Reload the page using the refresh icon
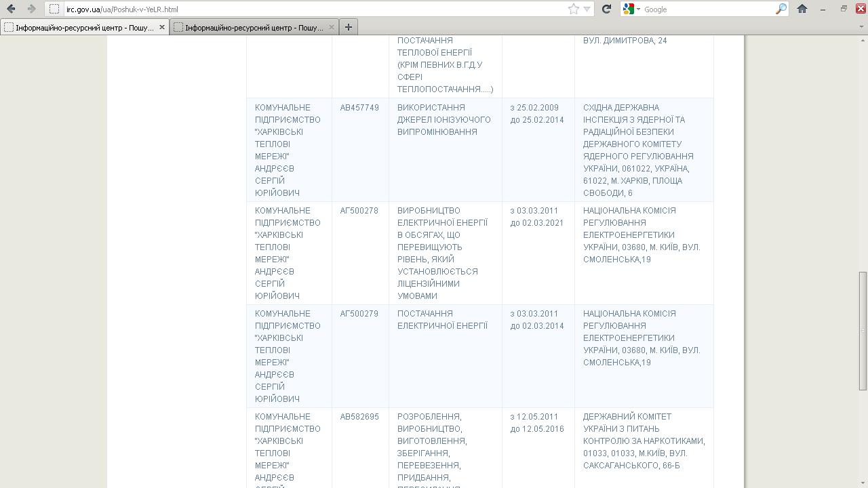The height and width of the screenshot is (488, 868). pyautogui.click(x=607, y=9)
